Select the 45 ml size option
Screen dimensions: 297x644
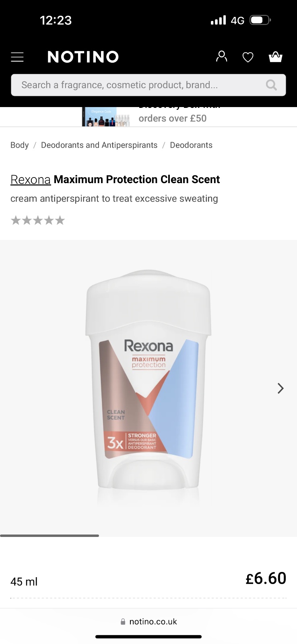[24, 582]
